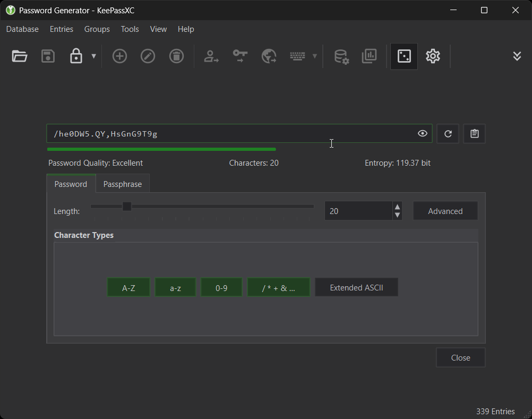Lock the database with padlock icon
The width and height of the screenshot is (532, 419).
tap(76, 56)
